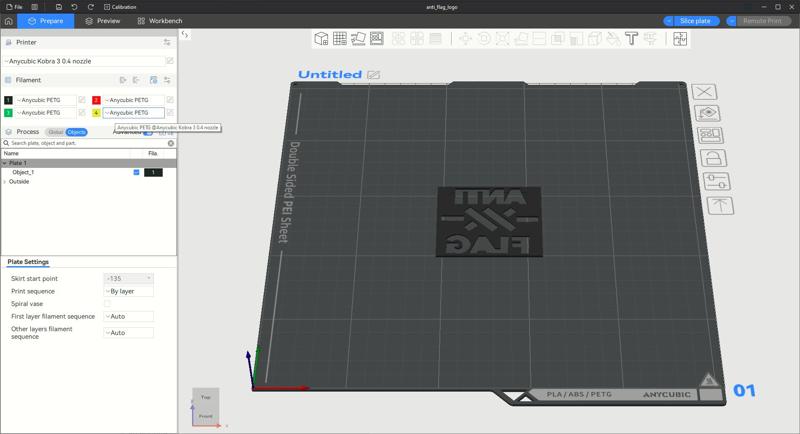
Task: Click the plate arrange objects icon
Action: (710, 136)
